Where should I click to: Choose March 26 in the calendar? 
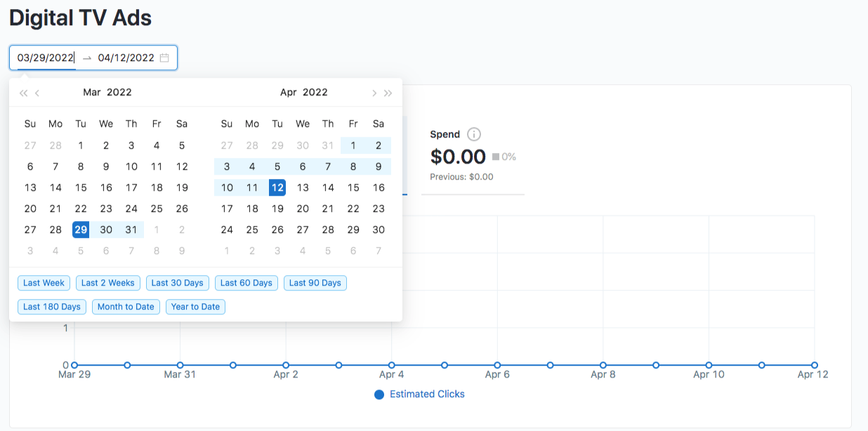pos(182,208)
